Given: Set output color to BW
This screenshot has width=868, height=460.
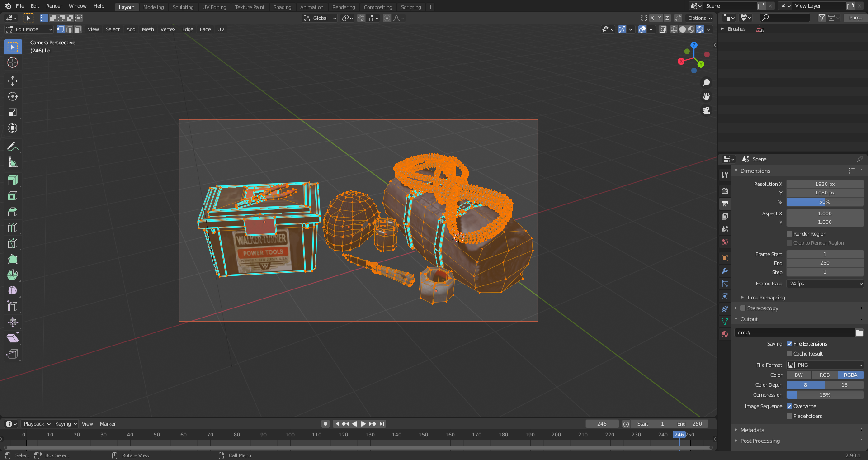Looking at the screenshot, I should pos(798,375).
